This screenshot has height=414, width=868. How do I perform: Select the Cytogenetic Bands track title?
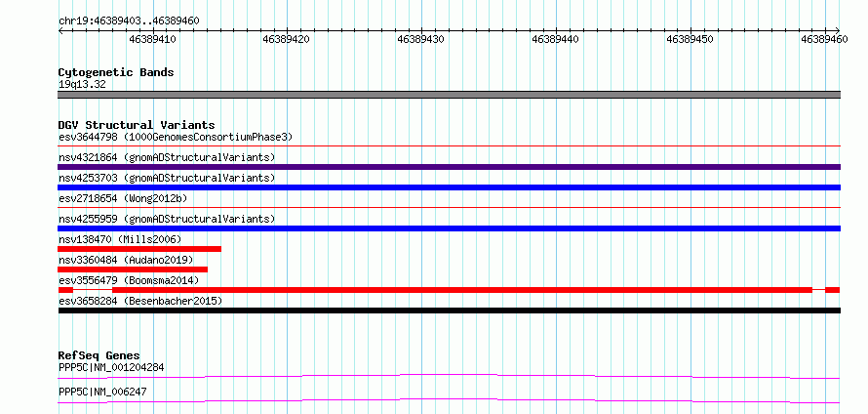coord(116,72)
